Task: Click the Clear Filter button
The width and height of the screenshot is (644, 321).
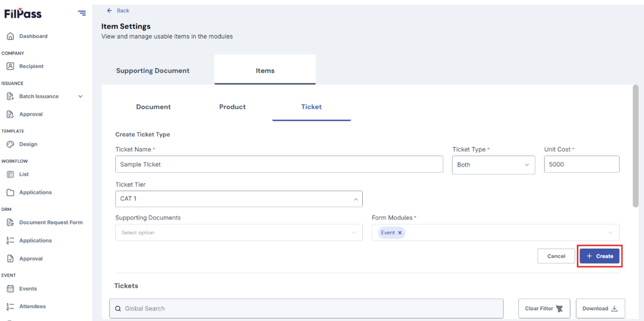Action: click(x=544, y=309)
